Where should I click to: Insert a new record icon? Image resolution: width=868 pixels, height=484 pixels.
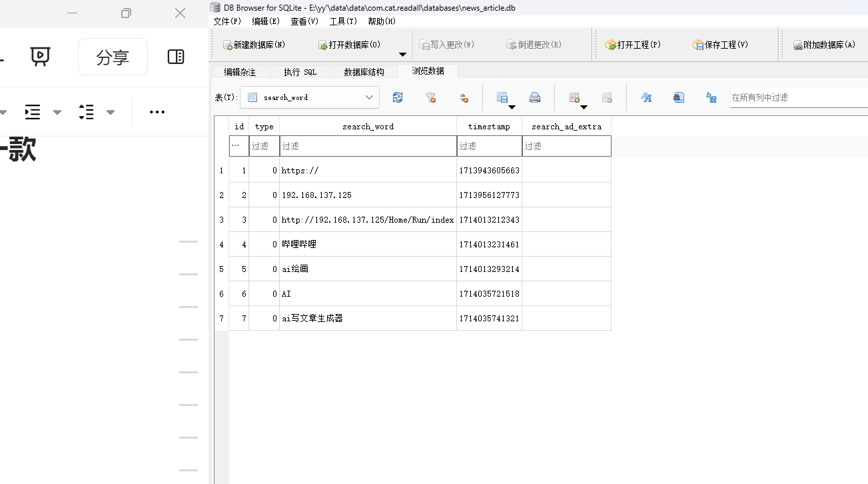[574, 97]
